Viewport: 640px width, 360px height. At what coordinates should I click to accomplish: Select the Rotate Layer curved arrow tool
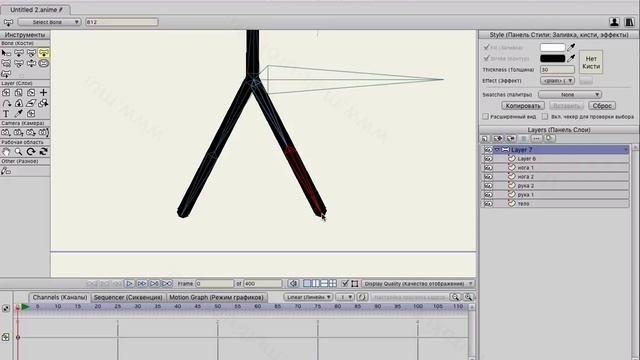pos(6,104)
